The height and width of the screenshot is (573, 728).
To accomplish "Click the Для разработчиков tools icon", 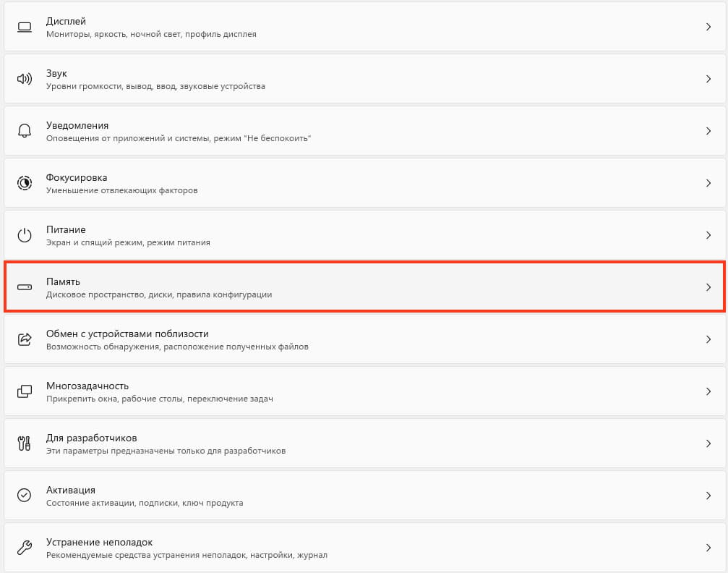I will pyautogui.click(x=24, y=443).
